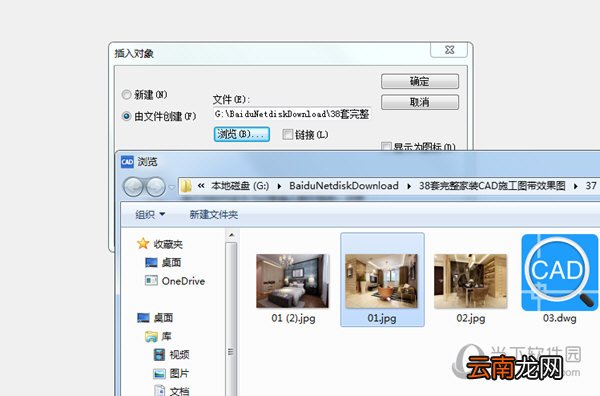Click the folder icon in the address bar

point(186,186)
